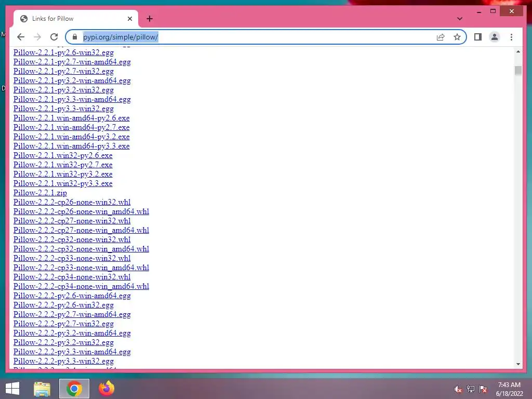Launch File Explorer from taskbar

tap(42, 389)
